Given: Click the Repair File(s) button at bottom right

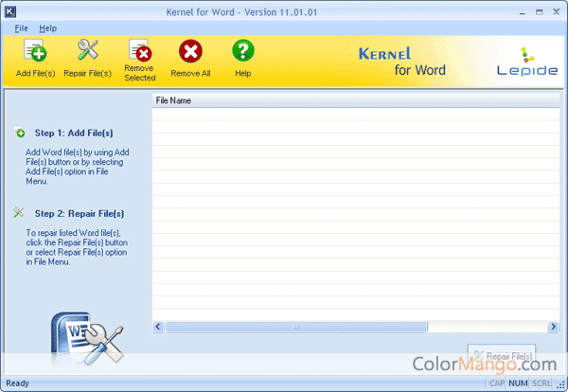Looking at the screenshot, I should pyautogui.click(x=502, y=355).
